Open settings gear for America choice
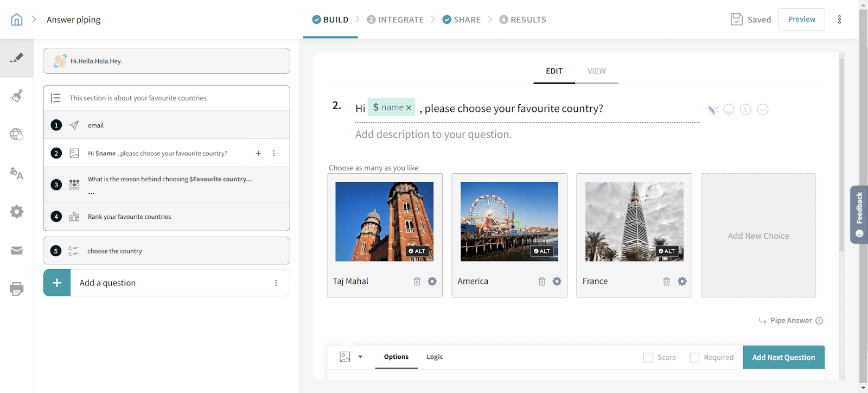The image size is (868, 393). click(x=557, y=281)
